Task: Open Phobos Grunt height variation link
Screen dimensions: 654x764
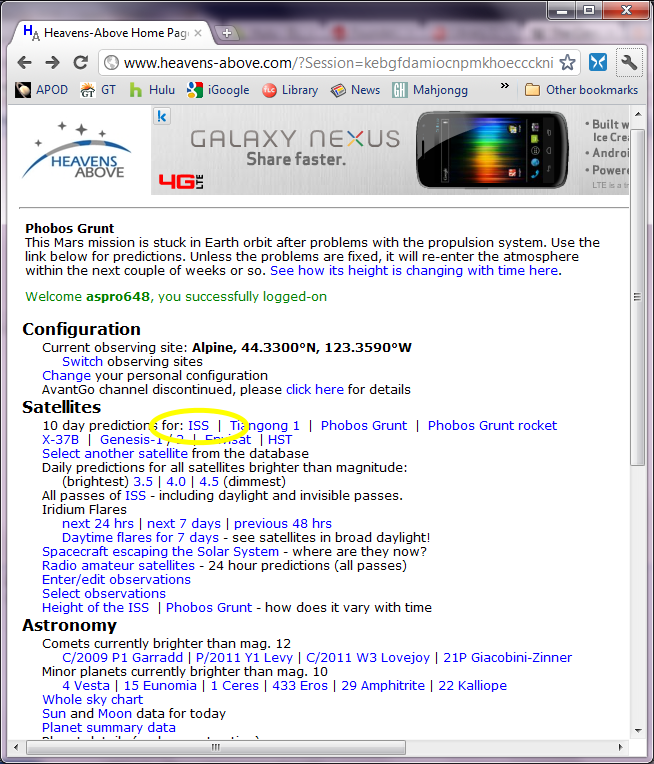Action: pyautogui.click(x=209, y=608)
